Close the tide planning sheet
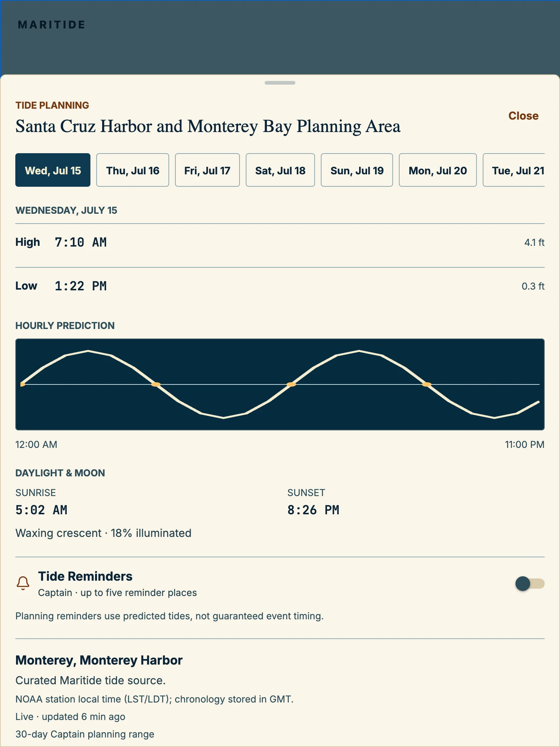560x747 pixels. point(524,116)
